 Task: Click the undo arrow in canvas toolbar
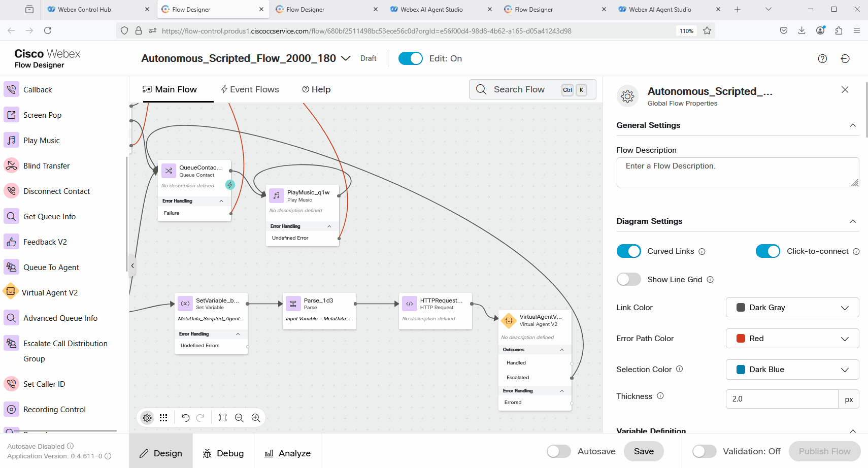[185, 418]
